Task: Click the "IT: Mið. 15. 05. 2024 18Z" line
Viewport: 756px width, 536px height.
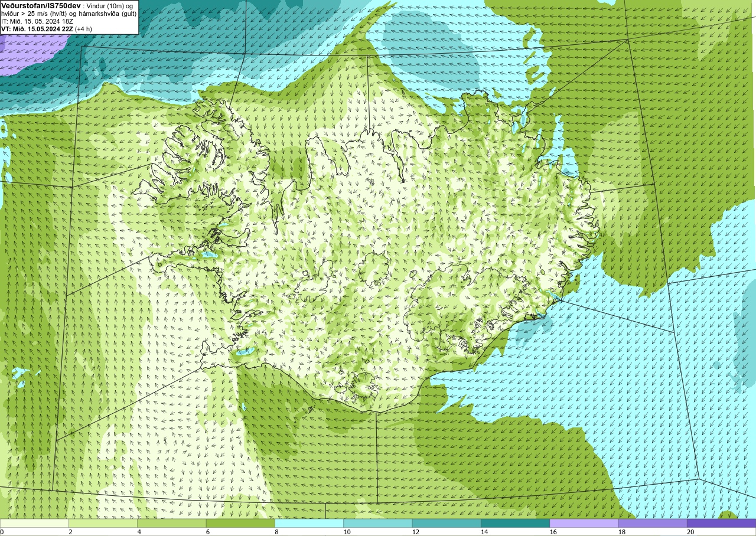Action: (x=37, y=21)
